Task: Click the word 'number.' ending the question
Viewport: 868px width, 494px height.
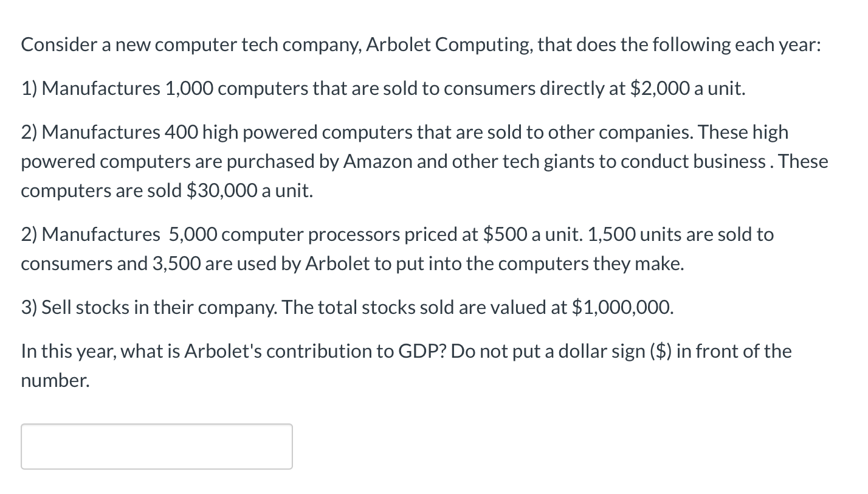Action: click(x=53, y=380)
